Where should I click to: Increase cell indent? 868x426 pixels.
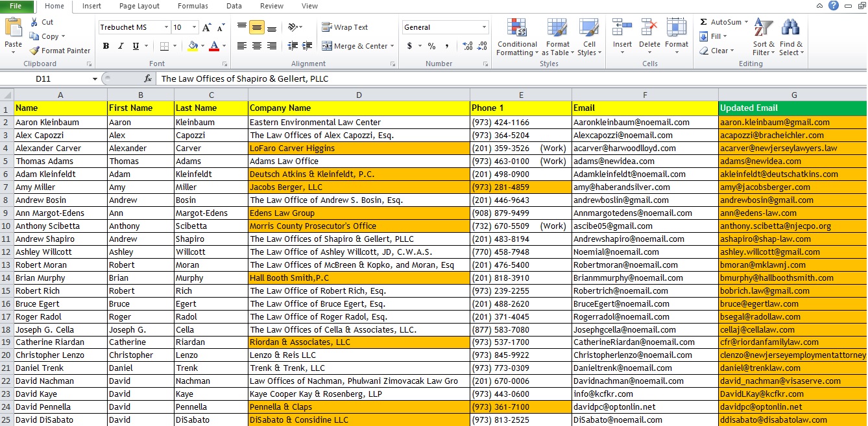click(x=307, y=46)
